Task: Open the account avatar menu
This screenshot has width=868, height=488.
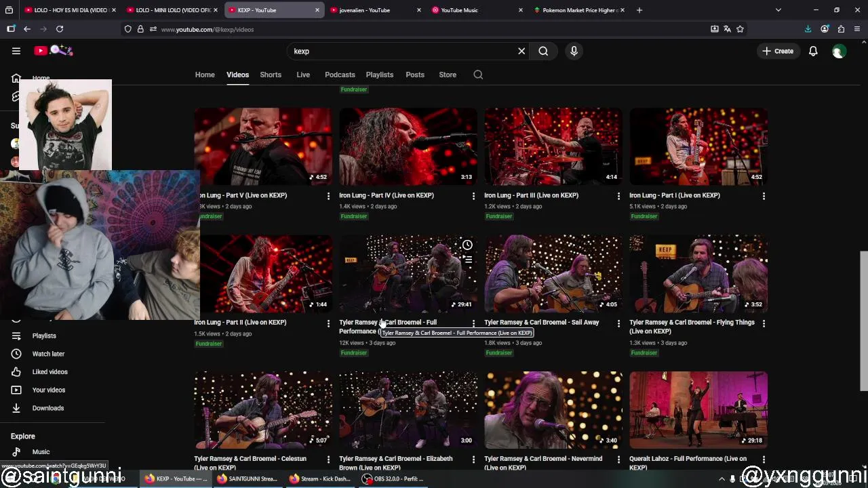Action: click(839, 52)
